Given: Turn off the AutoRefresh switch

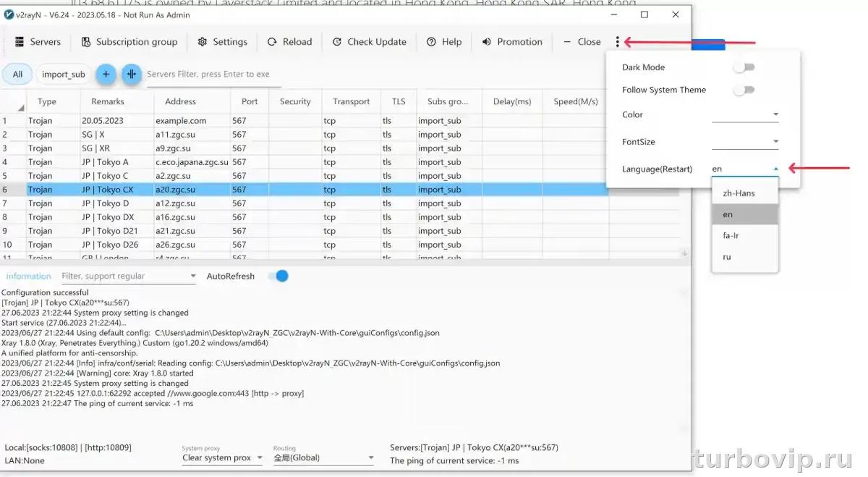Looking at the screenshot, I should 278,276.
